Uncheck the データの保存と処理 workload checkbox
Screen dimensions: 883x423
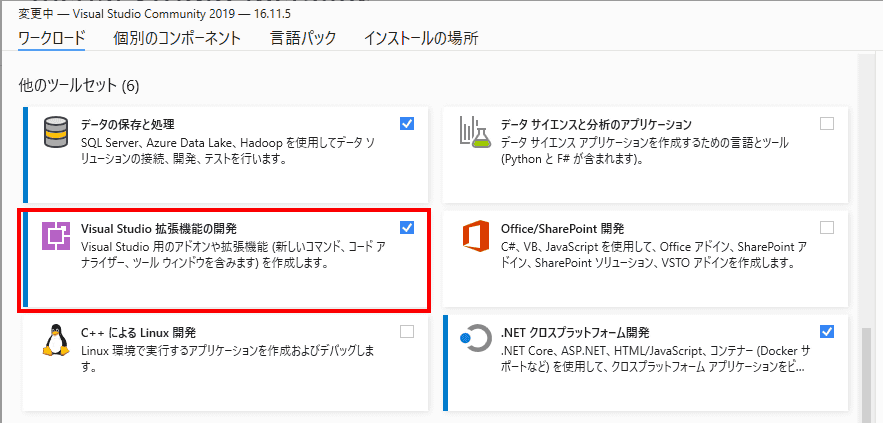(x=407, y=123)
